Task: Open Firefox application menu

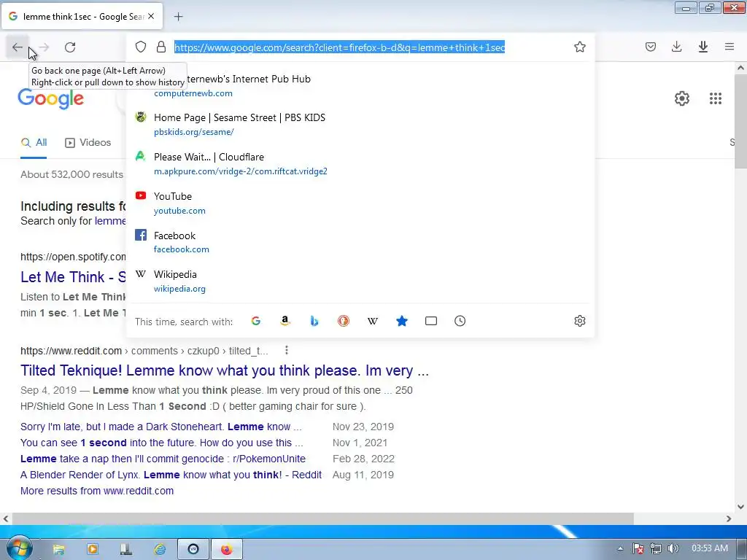Action: click(x=729, y=47)
